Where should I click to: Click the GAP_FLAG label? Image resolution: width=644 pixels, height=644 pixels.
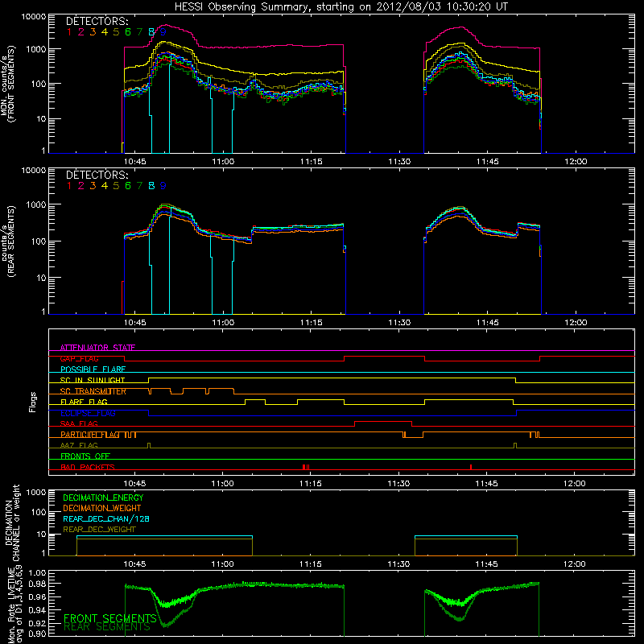point(79,358)
